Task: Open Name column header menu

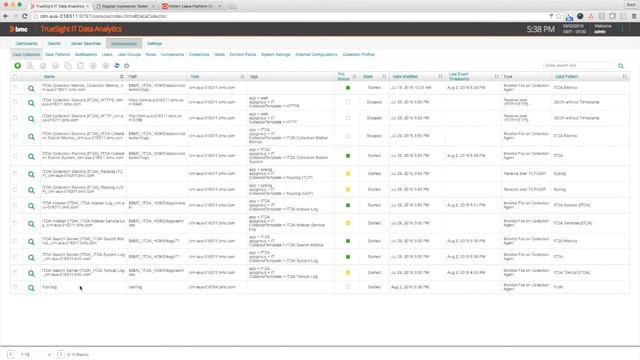Action: [x=122, y=77]
